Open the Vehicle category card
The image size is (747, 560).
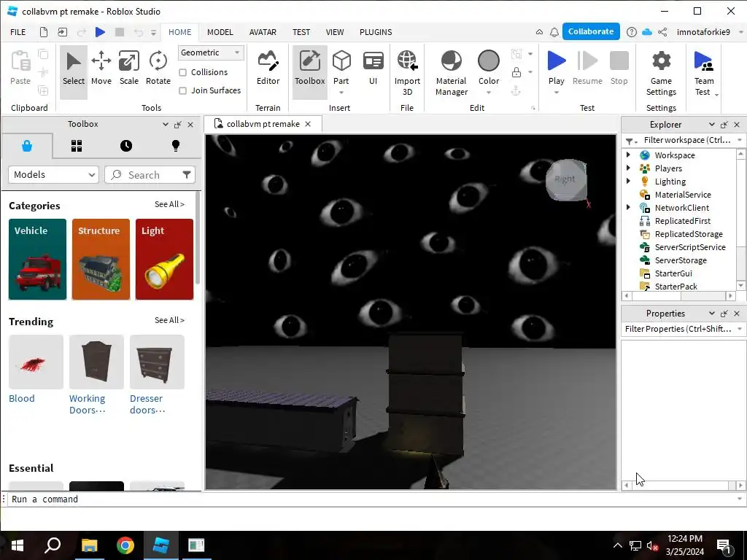click(x=37, y=259)
